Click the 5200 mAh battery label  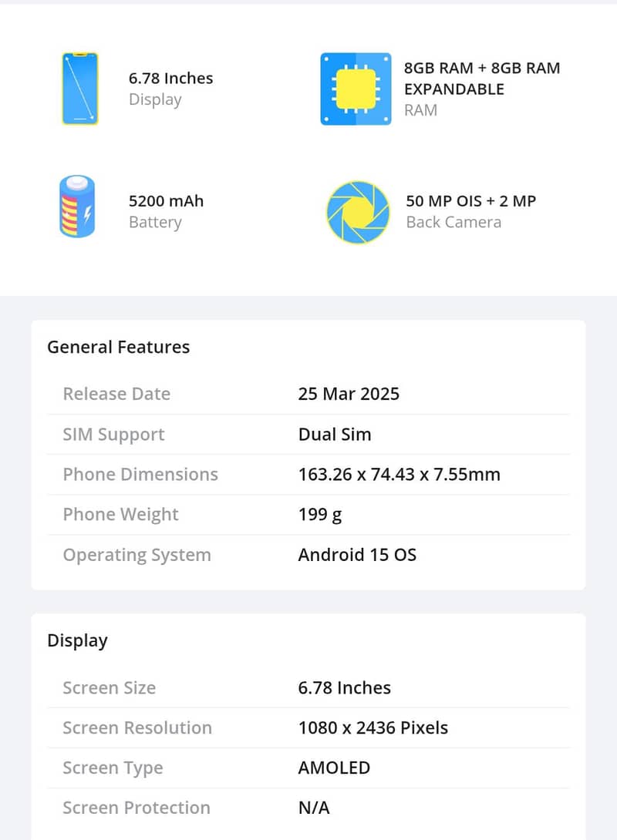[x=166, y=201]
